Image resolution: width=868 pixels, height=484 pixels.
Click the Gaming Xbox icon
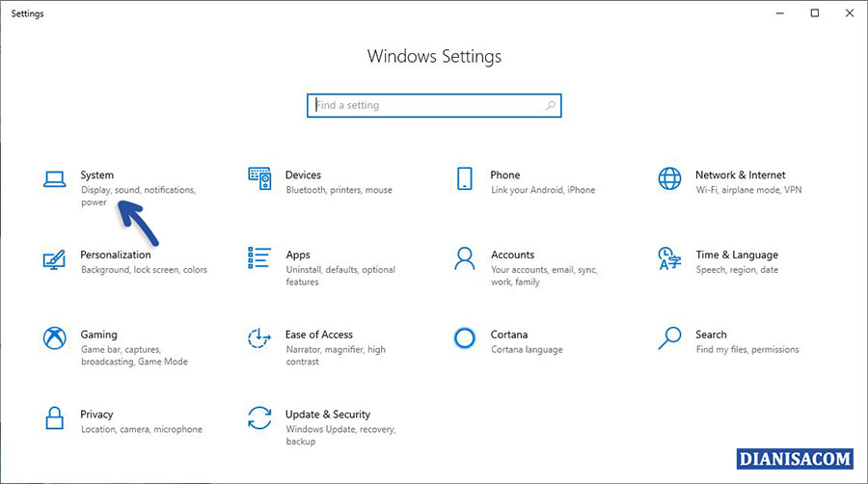(55, 338)
